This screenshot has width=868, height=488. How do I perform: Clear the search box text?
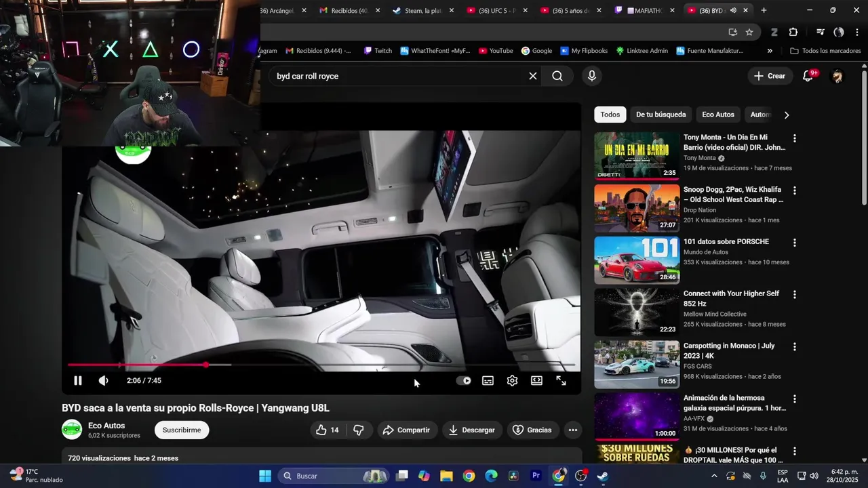click(x=533, y=76)
